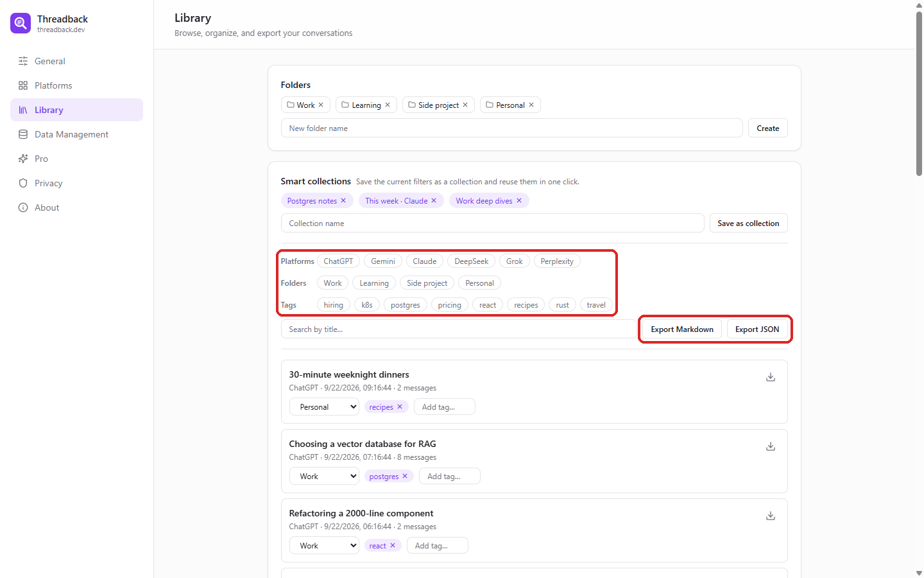Click Export JSON button
This screenshot has width=924, height=578.
[x=757, y=329]
